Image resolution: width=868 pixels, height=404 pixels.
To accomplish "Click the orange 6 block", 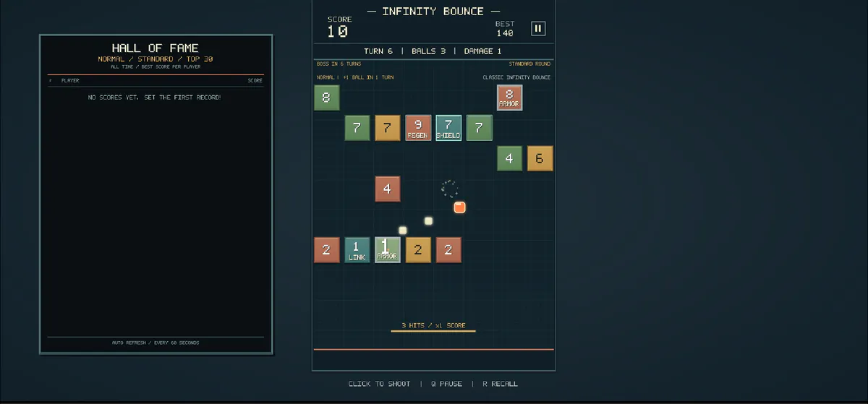I will [540, 158].
